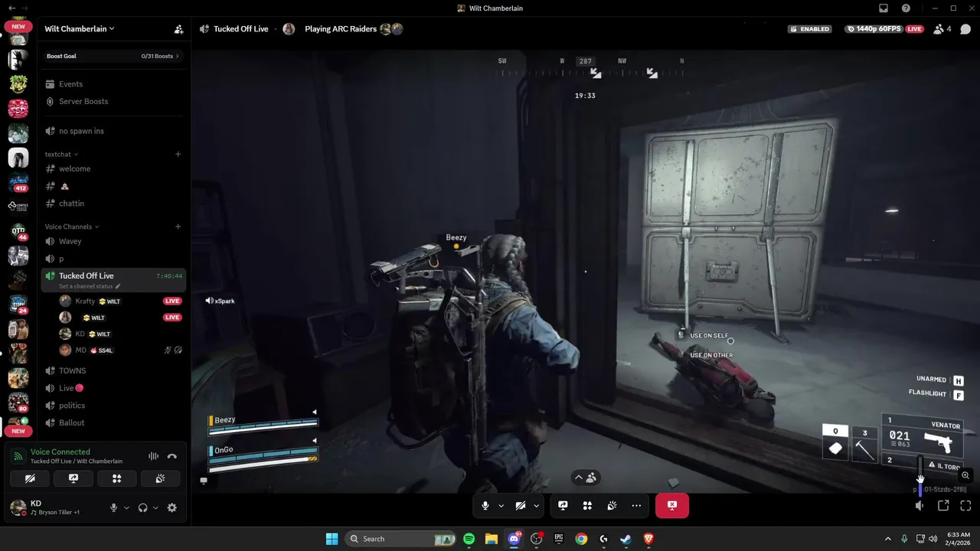Pop out the stream window
980x551 pixels.
click(x=943, y=506)
